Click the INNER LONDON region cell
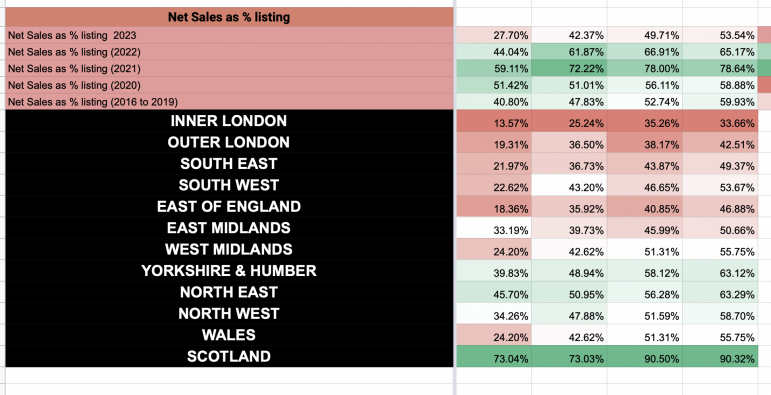771x395 pixels. [229, 121]
